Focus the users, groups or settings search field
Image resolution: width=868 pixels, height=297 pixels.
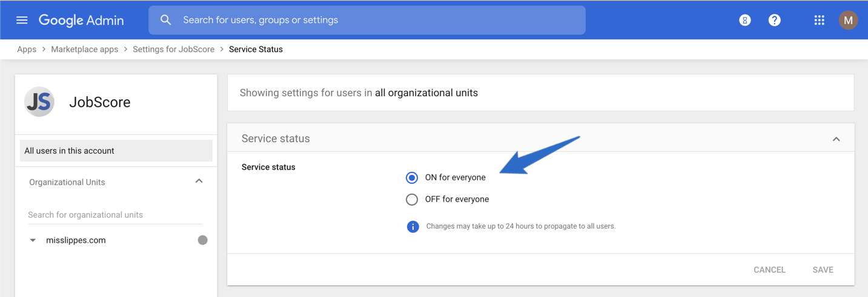click(x=367, y=20)
